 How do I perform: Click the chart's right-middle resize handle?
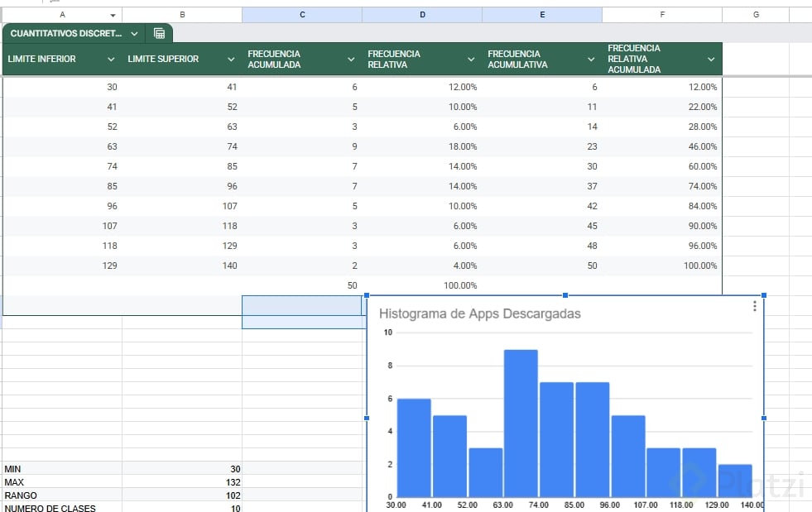click(x=763, y=419)
